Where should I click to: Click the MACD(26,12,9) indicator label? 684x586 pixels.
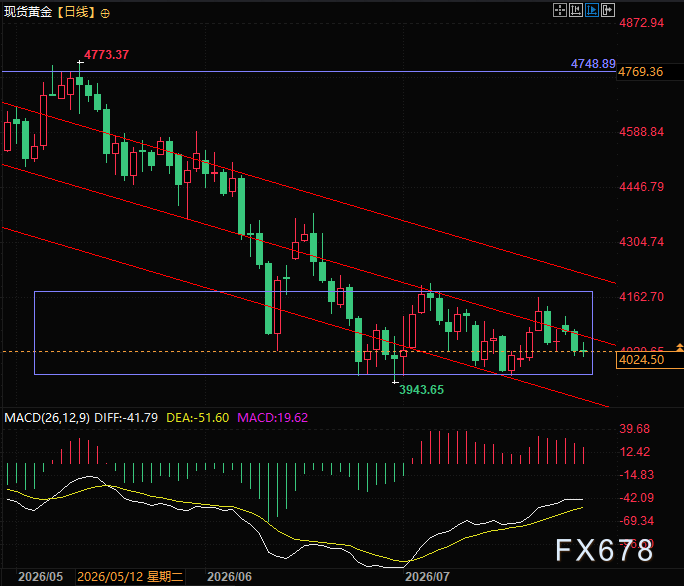47,418
